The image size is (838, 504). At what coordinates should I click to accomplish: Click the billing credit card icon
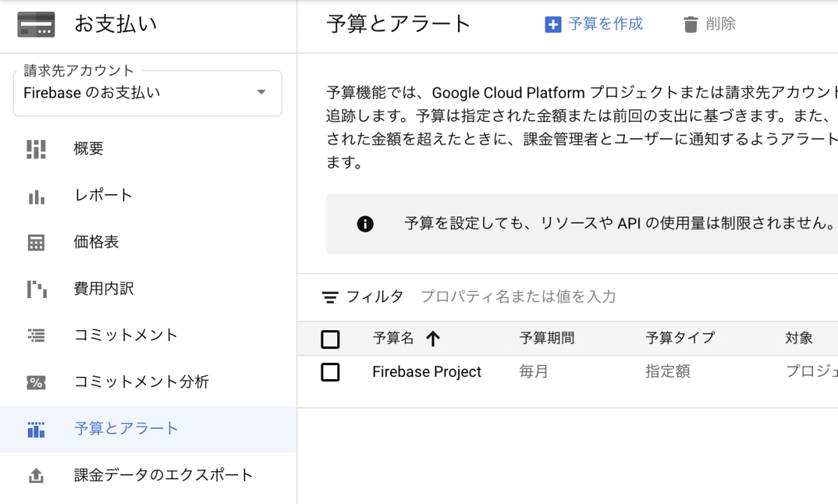(36, 25)
